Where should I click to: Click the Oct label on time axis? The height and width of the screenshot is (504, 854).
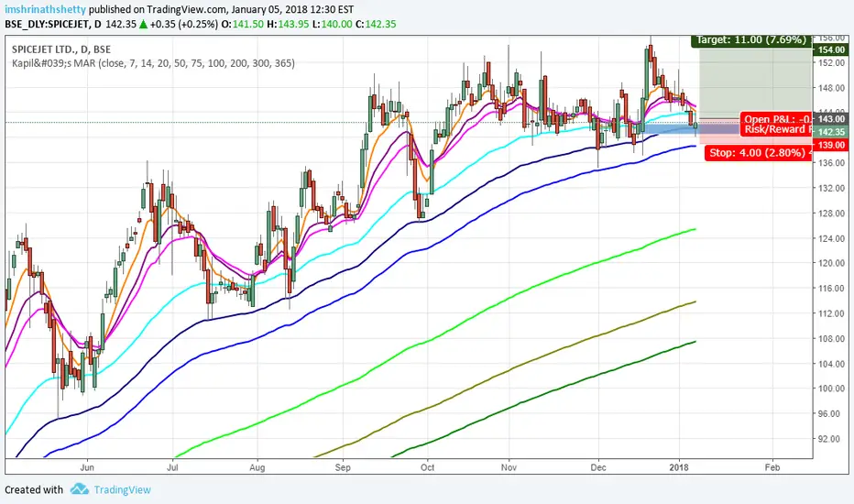point(428,467)
